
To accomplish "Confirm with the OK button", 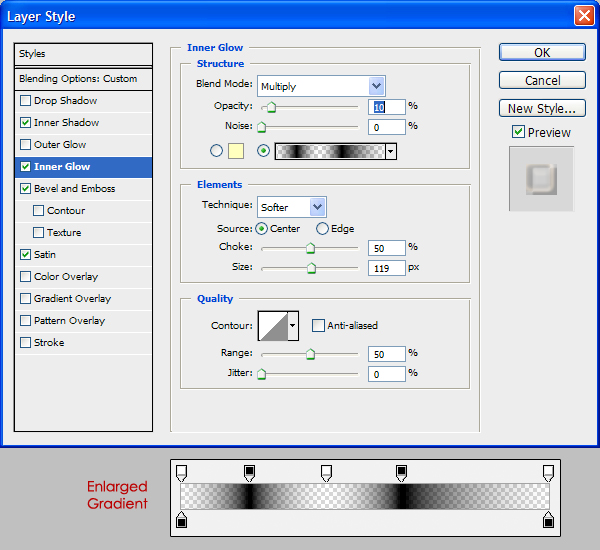I will (542, 52).
